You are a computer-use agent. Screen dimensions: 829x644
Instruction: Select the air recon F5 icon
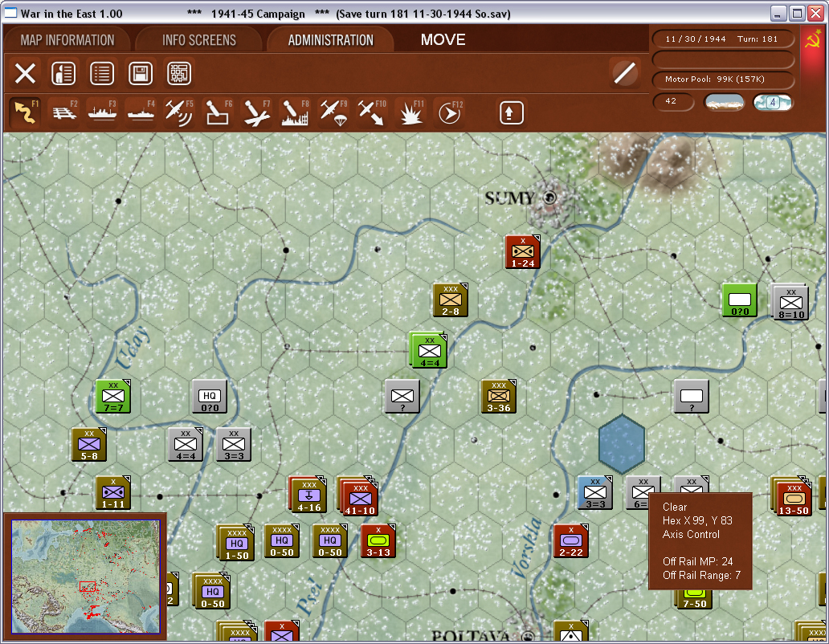click(179, 112)
